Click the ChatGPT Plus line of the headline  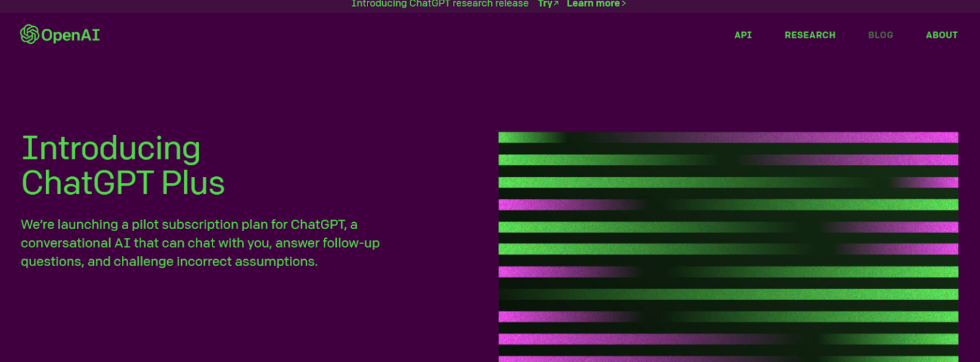click(122, 183)
